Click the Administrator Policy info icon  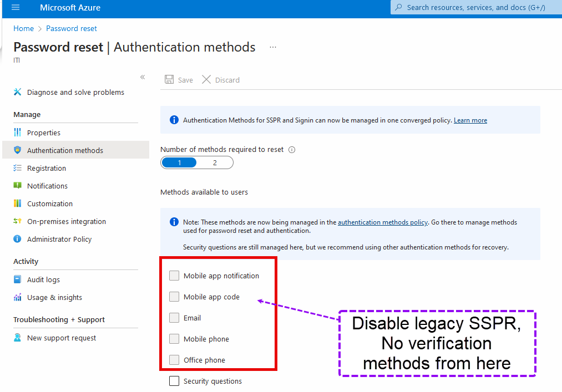click(17, 239)
